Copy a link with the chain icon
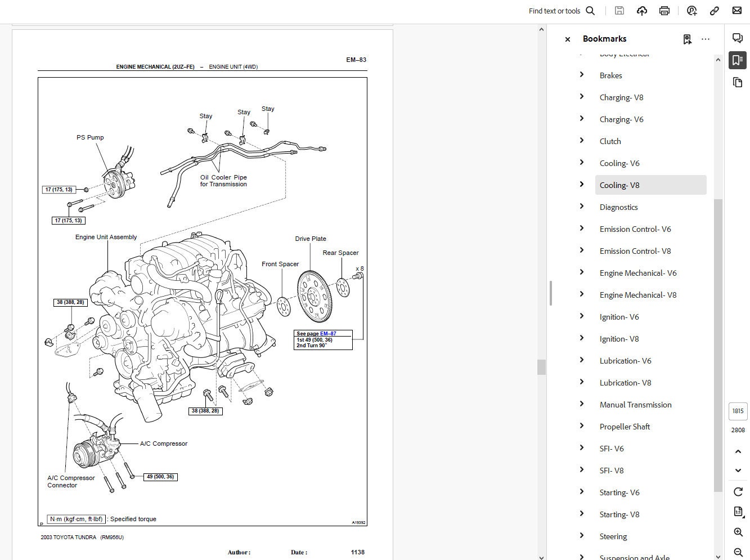This screenshot has width=750, height=560. point(715,11)
